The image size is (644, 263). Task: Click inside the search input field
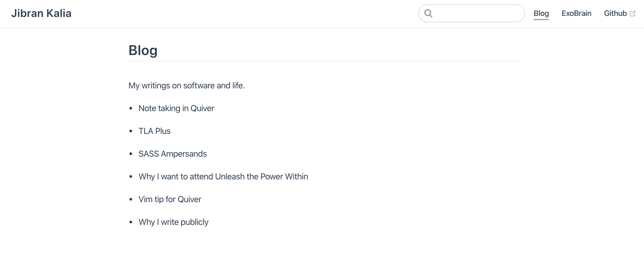pos(473,13)
